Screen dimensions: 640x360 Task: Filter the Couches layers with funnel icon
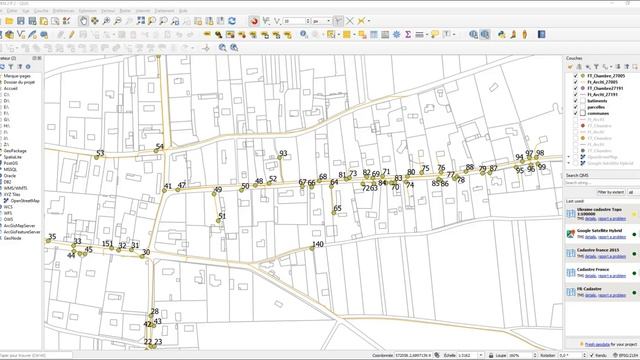tap(596, 67)
